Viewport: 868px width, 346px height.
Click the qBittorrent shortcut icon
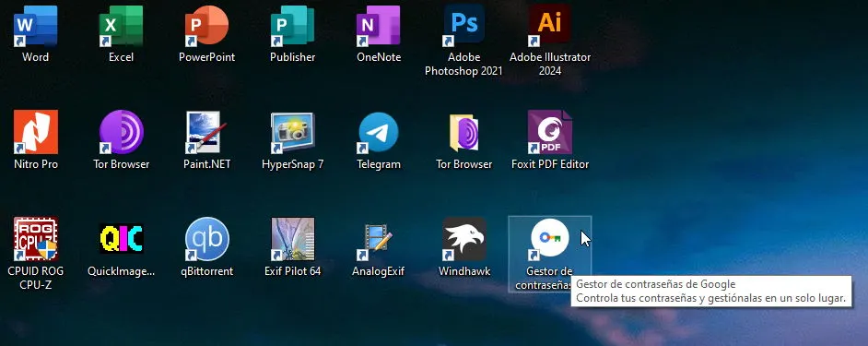click(x=206, y=239)
